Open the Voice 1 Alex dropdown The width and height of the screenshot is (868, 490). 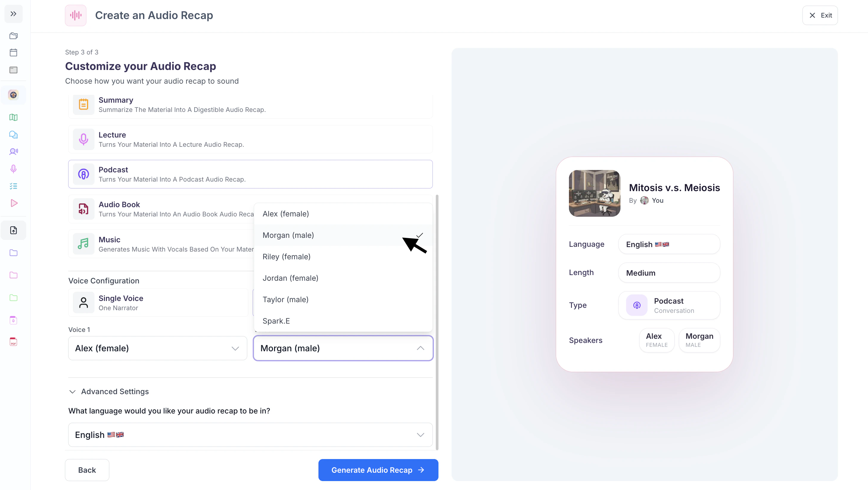pos(157,348)
